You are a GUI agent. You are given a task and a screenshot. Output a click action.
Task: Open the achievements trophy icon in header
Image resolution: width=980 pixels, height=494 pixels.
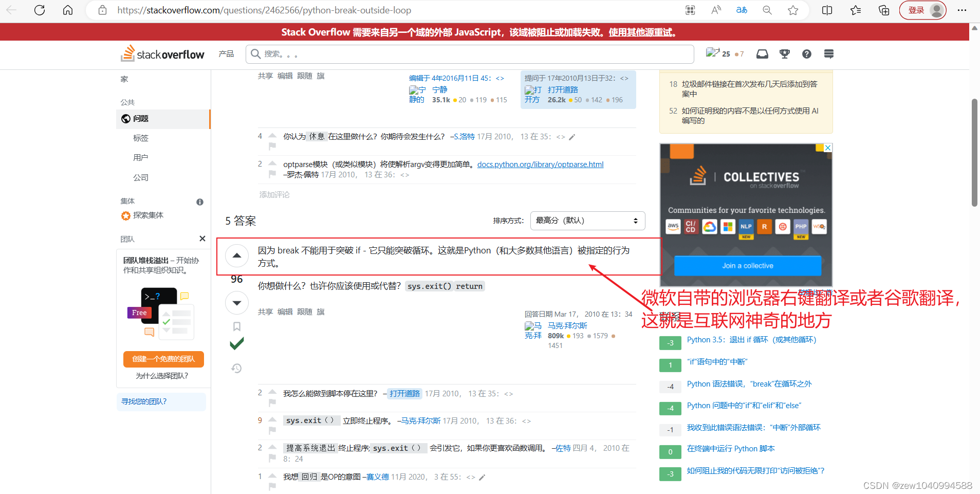(x=784, y=53)
